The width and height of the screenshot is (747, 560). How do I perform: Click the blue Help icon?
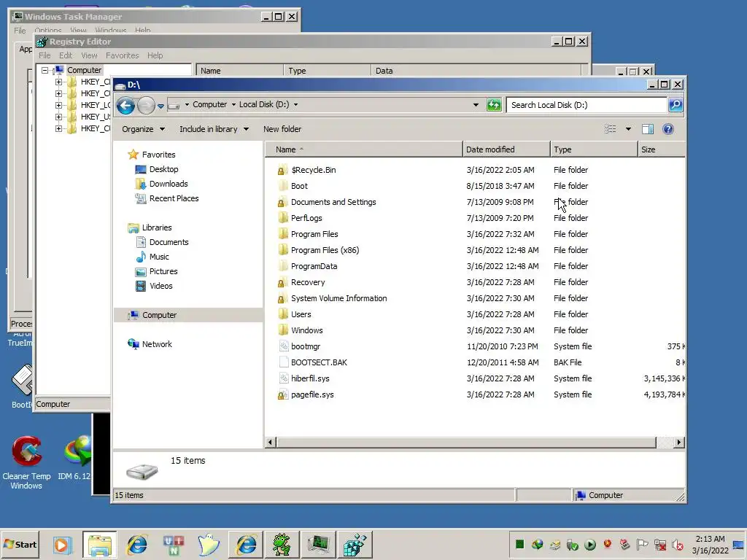tap(668, 129)
